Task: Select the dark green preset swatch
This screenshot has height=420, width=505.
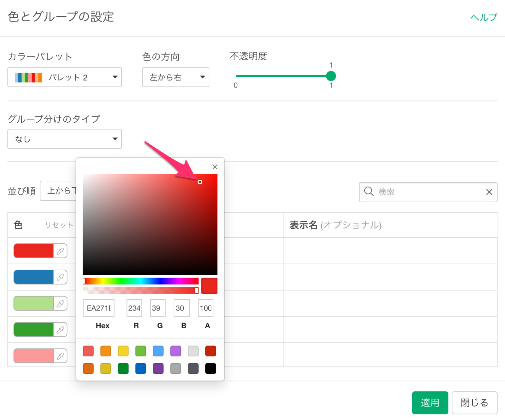Action: (x=123, y=368)
